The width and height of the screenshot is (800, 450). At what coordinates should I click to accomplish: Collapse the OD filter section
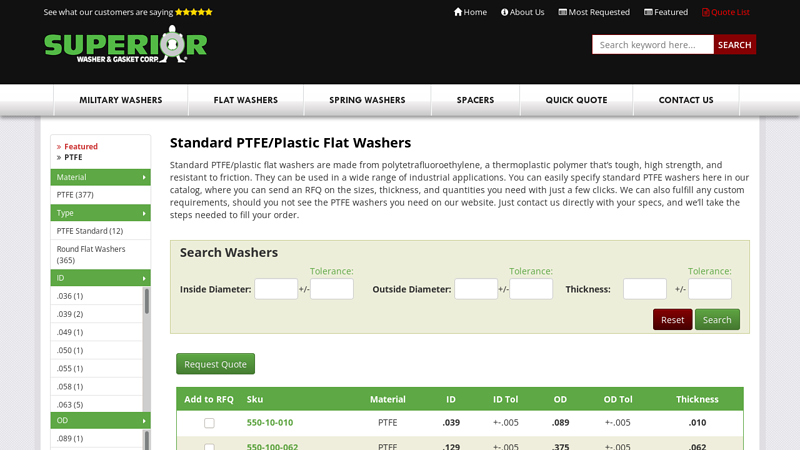click(x=101, y=420)
